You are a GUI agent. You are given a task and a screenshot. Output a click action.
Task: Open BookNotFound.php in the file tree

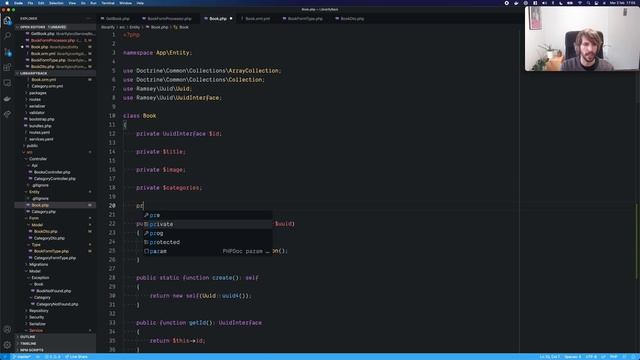click(x=53, y=291)
